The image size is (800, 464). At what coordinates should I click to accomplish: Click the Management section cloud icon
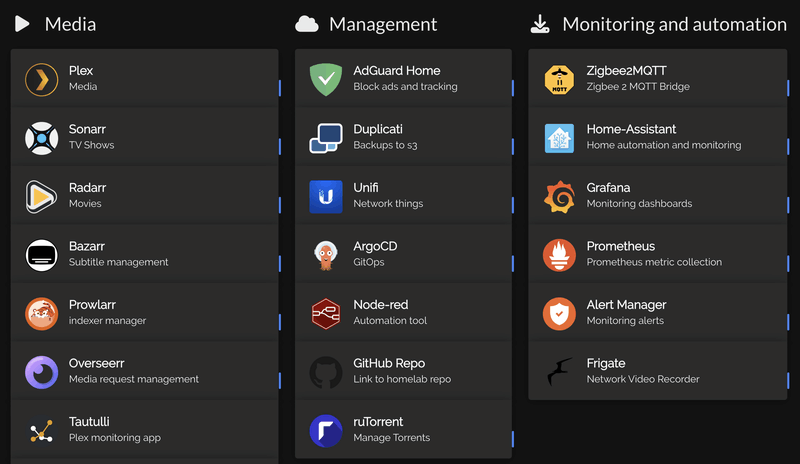(307, 24)
